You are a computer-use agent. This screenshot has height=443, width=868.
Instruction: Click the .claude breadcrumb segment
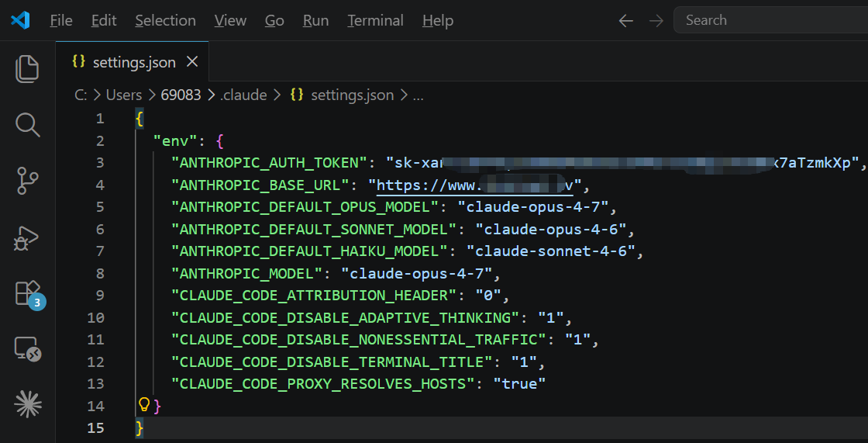pyautogui.click(x=243, y=95)
